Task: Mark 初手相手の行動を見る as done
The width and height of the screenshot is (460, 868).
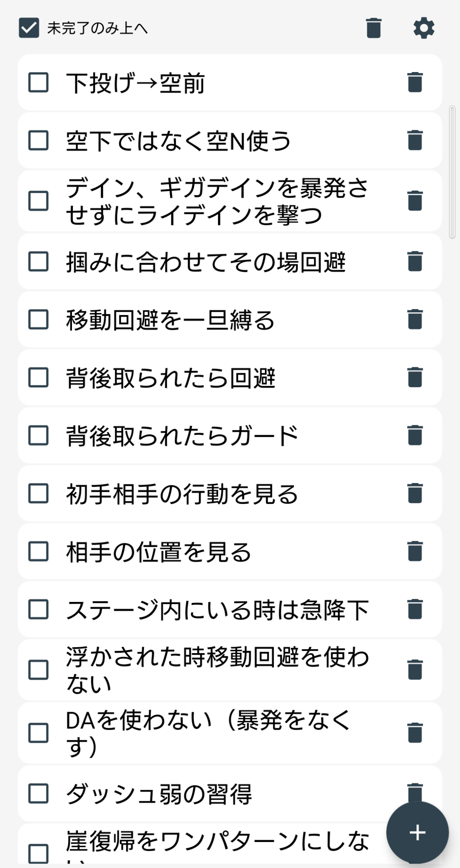Action: tap(38, 493)
